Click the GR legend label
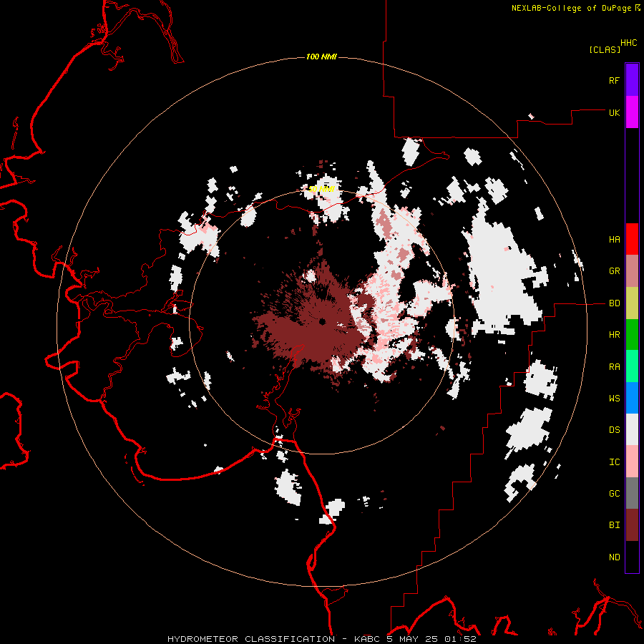This screenshot has height=644, width=644. (615, 271)
